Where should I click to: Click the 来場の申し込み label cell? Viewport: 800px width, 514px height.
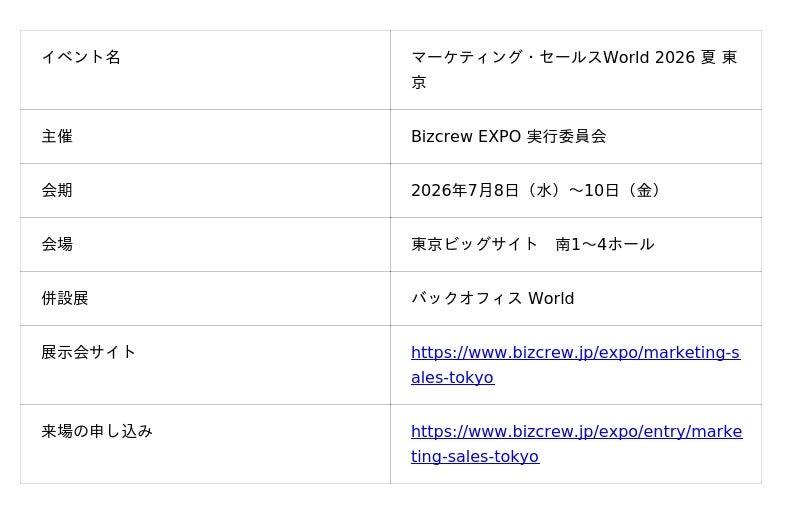click(205, 444)
